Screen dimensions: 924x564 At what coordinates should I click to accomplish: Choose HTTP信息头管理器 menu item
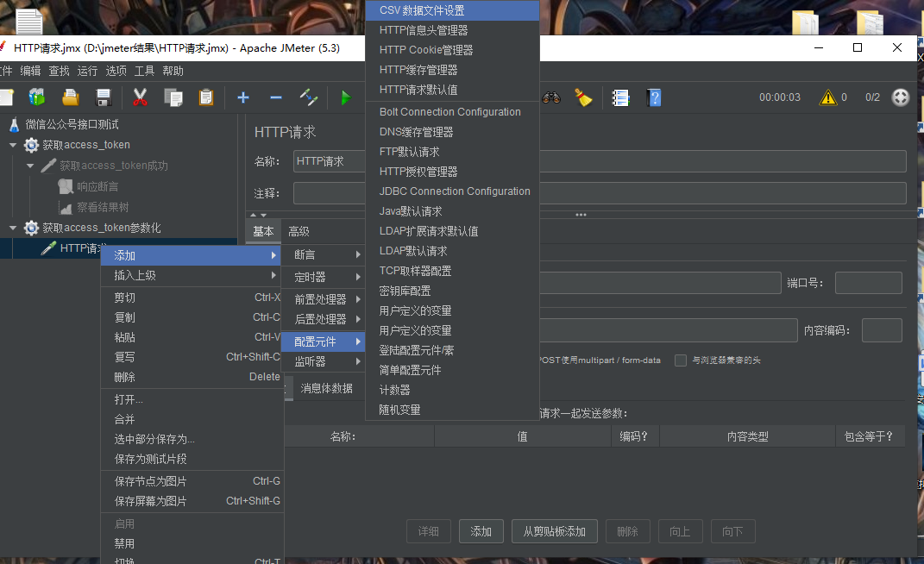coord(452,30)
